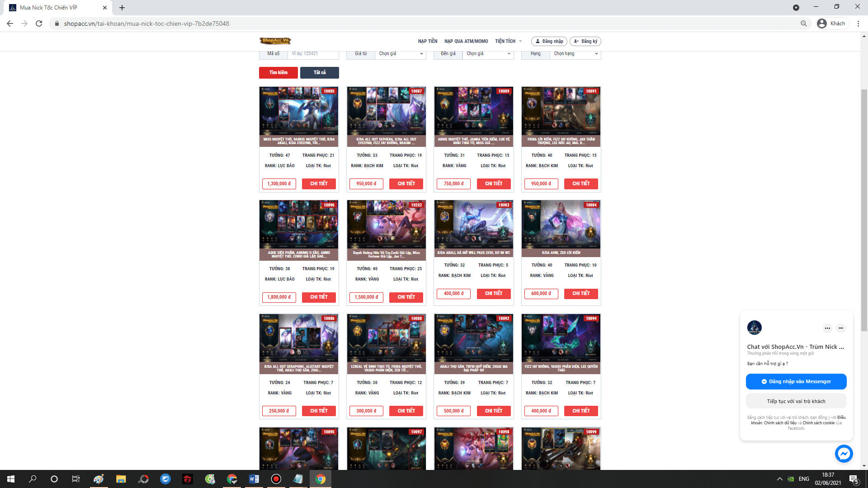Open thumbnail of account 10092
868x488 pixels.
[x=474, y=338]
